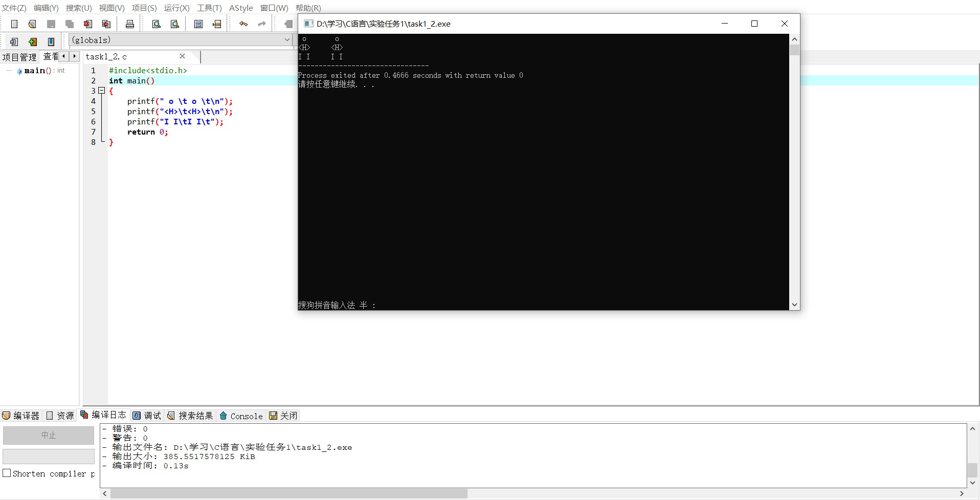Viewport: 980px width, 500px height.
Task: Close the task1_2.c editor tab
Action: [182, 56]
